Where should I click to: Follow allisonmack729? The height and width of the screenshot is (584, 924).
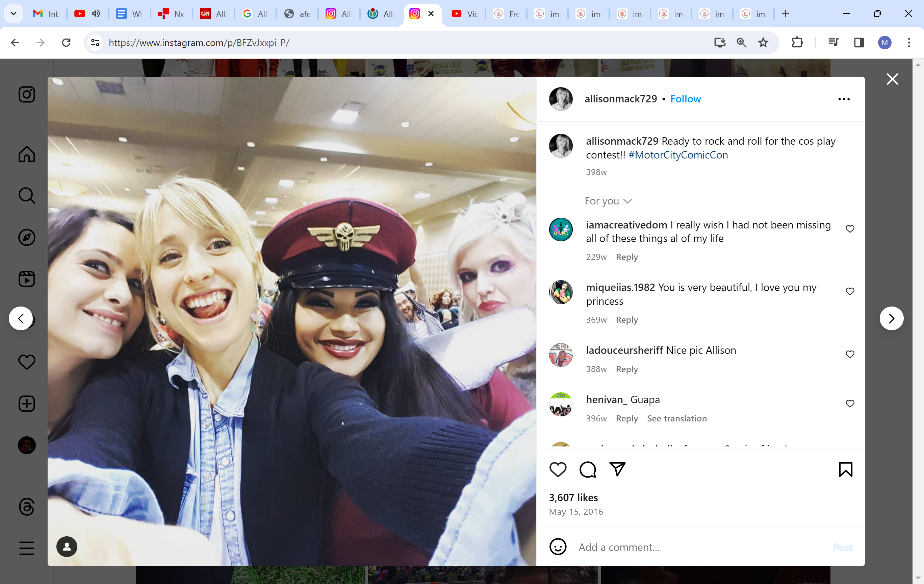pos(685,99)
